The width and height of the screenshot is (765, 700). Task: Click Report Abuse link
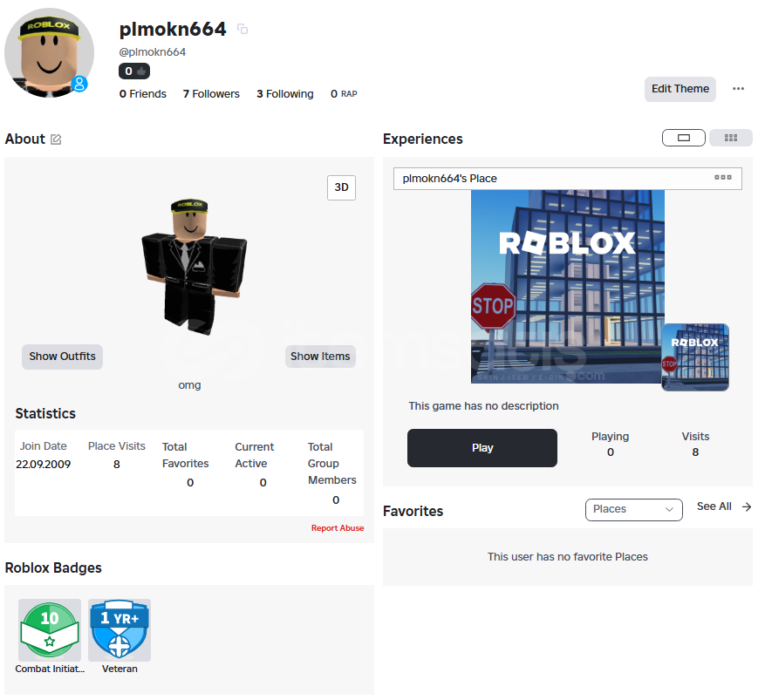(x=338, y=528)
